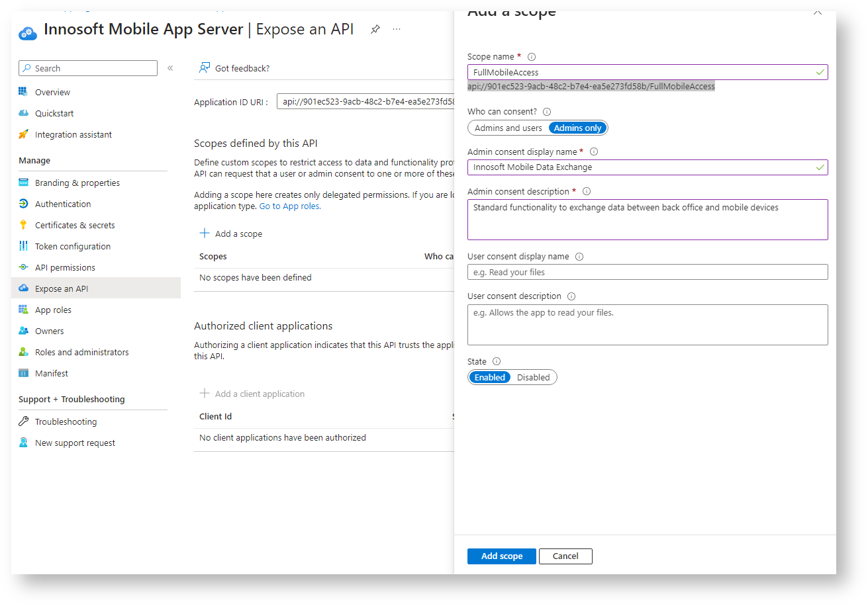Collapse the sidebar with double chevron
Image resolution: width=868 pixels, height=606 pixels.
[x=170, y=68]
